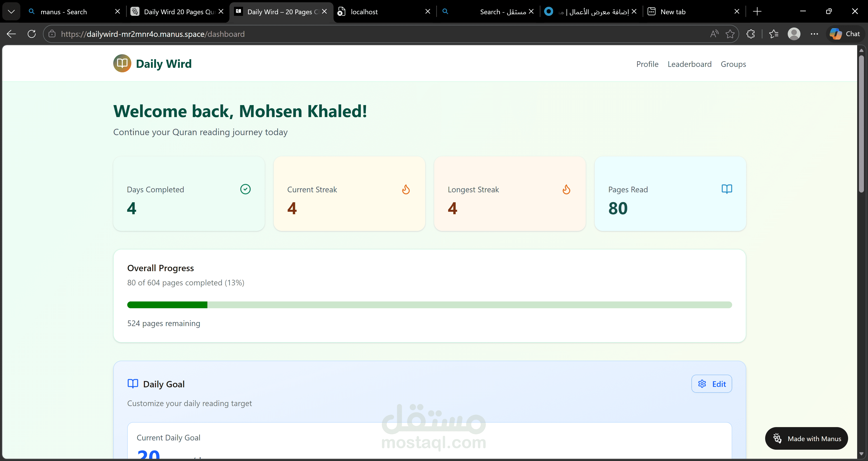The width and height of the screenshot is (868, 461).
Task: Add page to favorites star icon
Action: click(x=730, y=34)
